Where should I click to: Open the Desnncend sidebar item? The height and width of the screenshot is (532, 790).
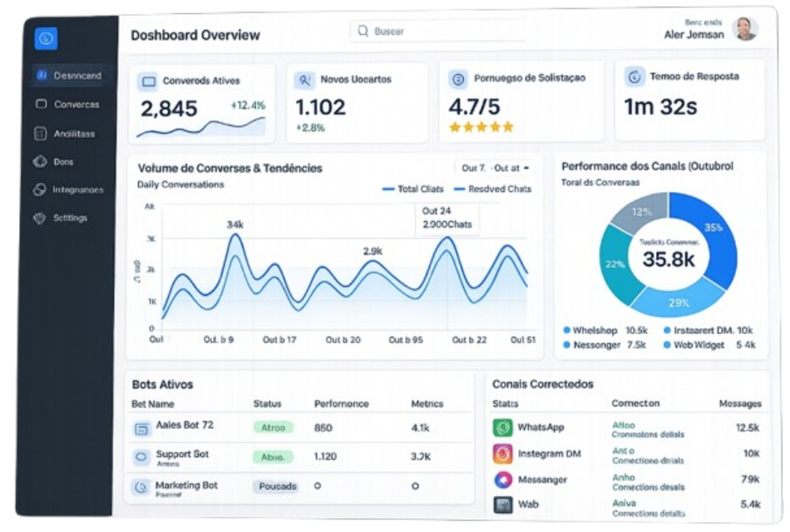(71, 76)
